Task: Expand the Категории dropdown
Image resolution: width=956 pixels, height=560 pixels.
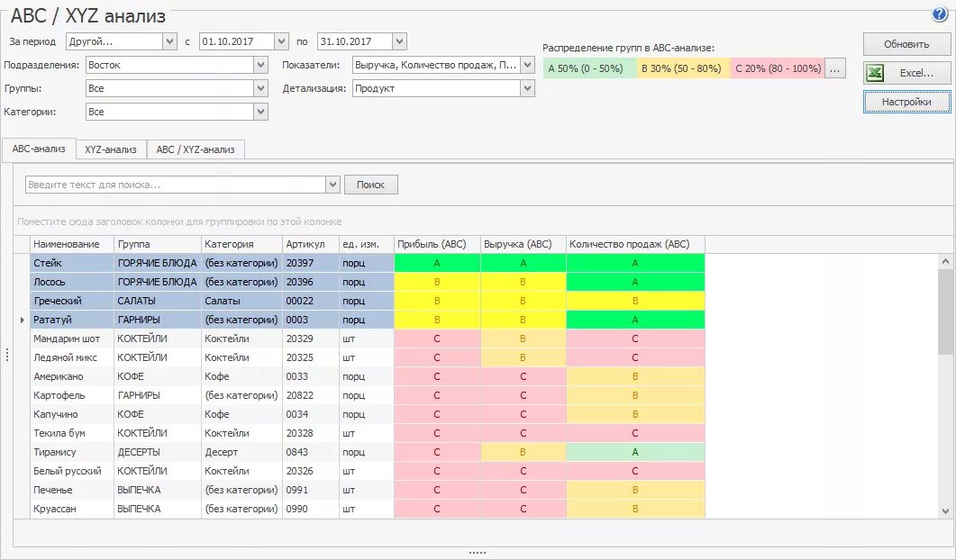Action: [x=261, y=112]
